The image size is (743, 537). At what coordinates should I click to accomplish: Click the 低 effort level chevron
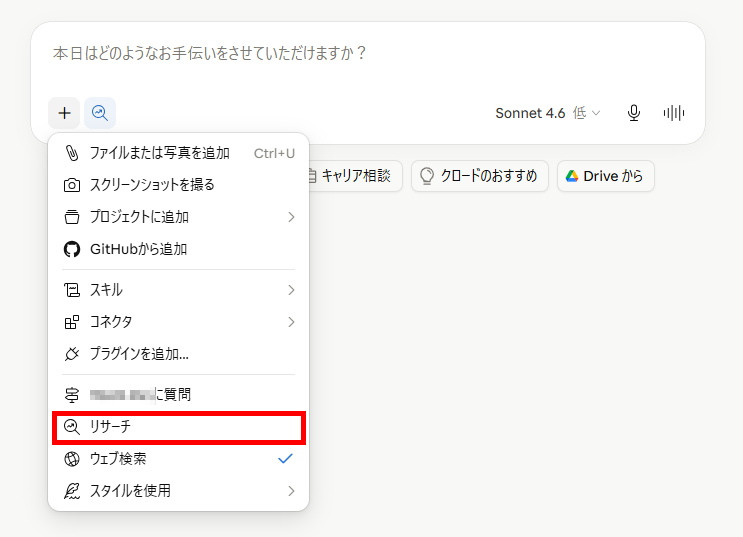click(x=596, y=113)
